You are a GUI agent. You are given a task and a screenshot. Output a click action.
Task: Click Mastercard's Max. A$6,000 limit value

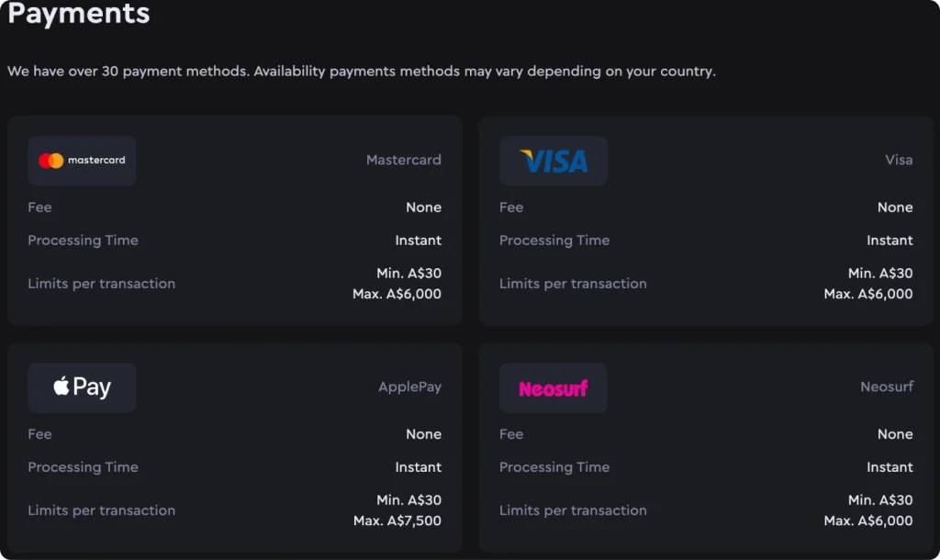coord(397,295)
